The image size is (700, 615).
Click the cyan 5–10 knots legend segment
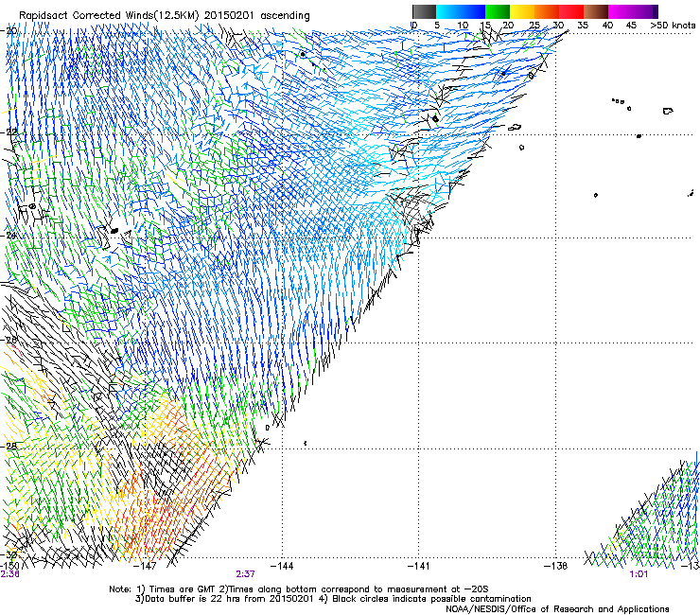pos(448,11)
